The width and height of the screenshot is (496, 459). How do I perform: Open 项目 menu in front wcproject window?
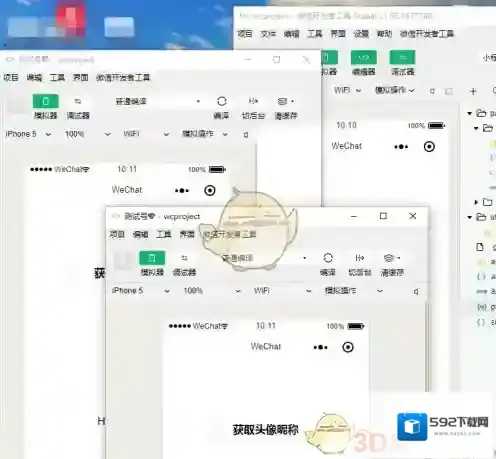click(117, 234)
